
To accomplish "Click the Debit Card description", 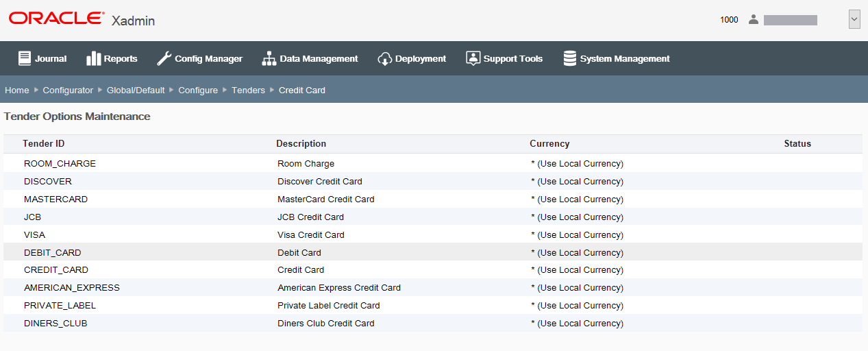I will tap(299, 252).
